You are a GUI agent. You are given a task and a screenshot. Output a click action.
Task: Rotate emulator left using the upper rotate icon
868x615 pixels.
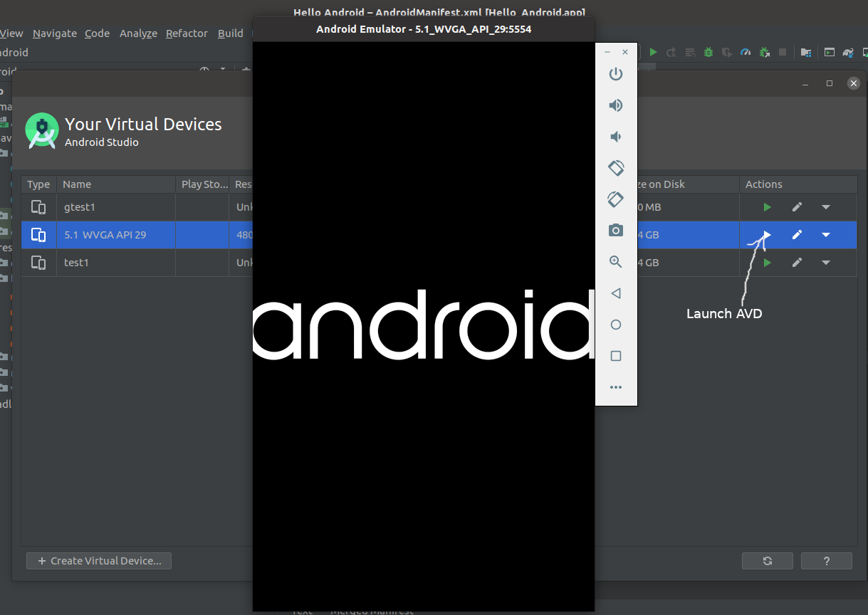point(616,168)
